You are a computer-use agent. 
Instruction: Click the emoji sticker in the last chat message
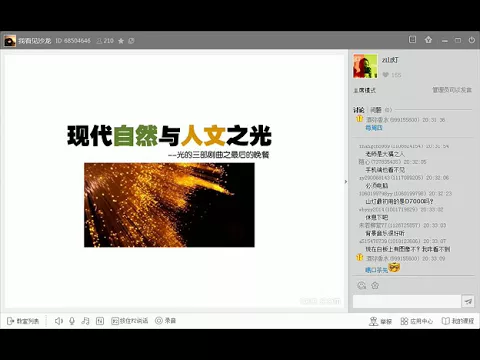(394, 267)
